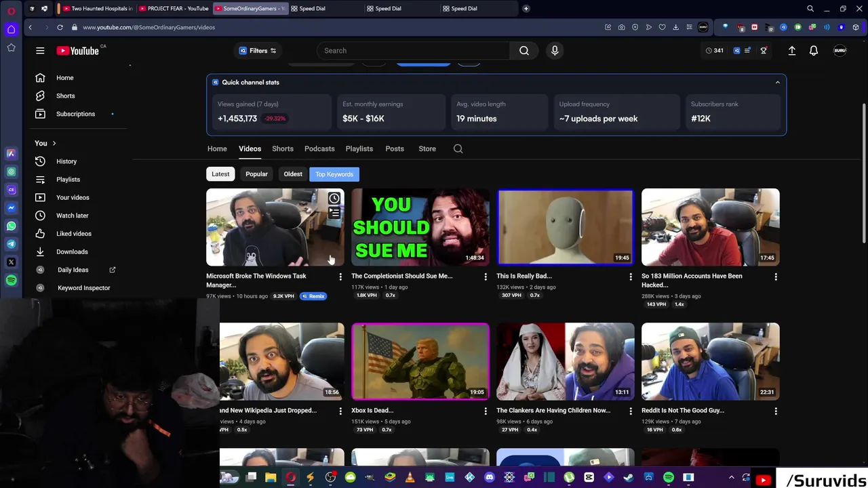The height and width of the screenshot is (488, 868).
Task: Open Opera easy setup sliders icon
Action: [689, 27]
